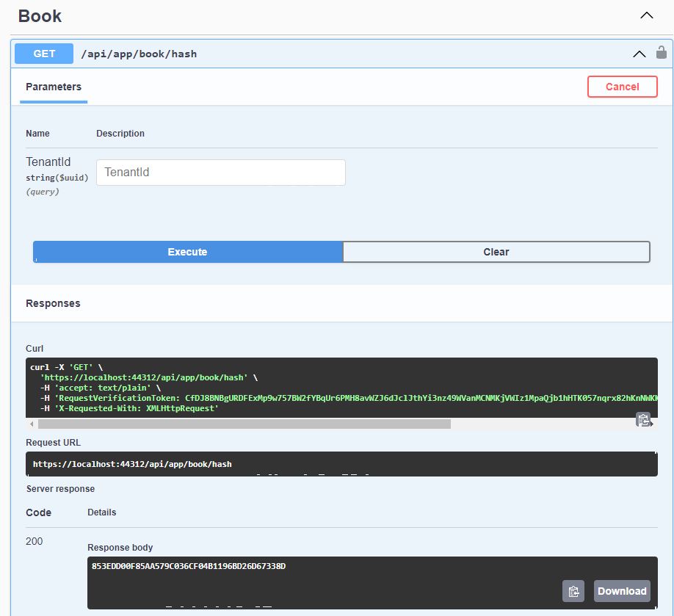Click the Server response label
Image resolution: width=674 pixels, height=616 pixels.
pyautogui.click(x=61, y=489)
